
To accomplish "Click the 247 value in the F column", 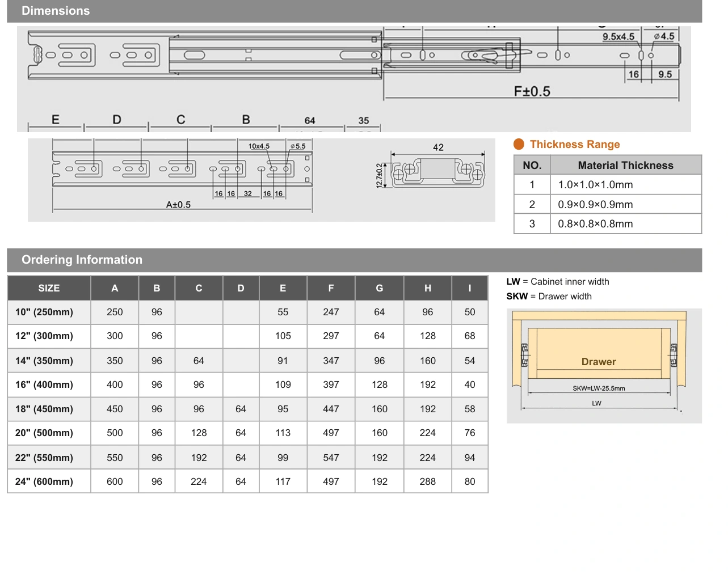I will [331, 312].
